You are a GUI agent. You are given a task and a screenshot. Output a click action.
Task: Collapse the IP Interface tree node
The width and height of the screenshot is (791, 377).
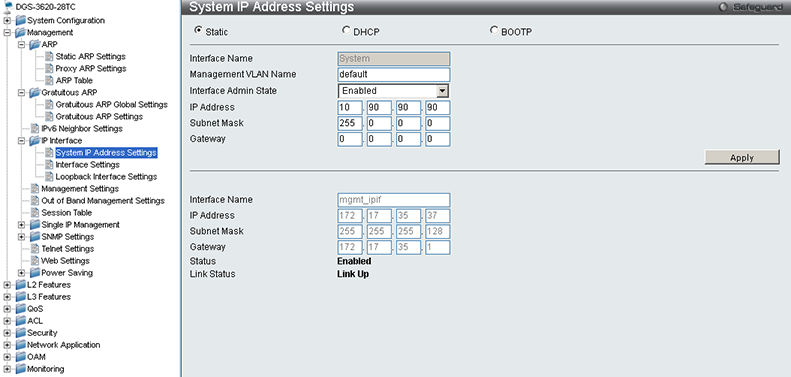click(x=21, y=140)
